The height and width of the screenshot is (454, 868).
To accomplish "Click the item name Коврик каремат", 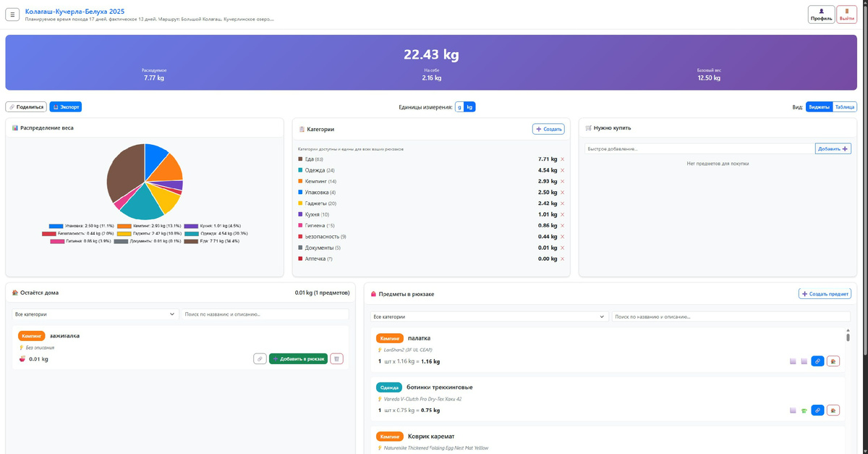I will coord(432,437).
